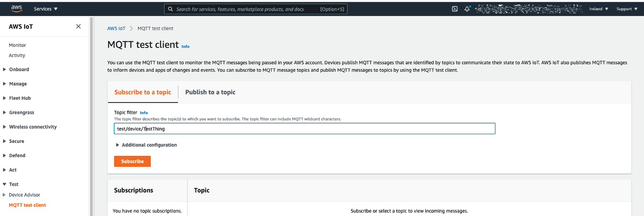The image size is (644, 216).
Task: Click Info link next to Topic filter
Action: click(144, 113)
